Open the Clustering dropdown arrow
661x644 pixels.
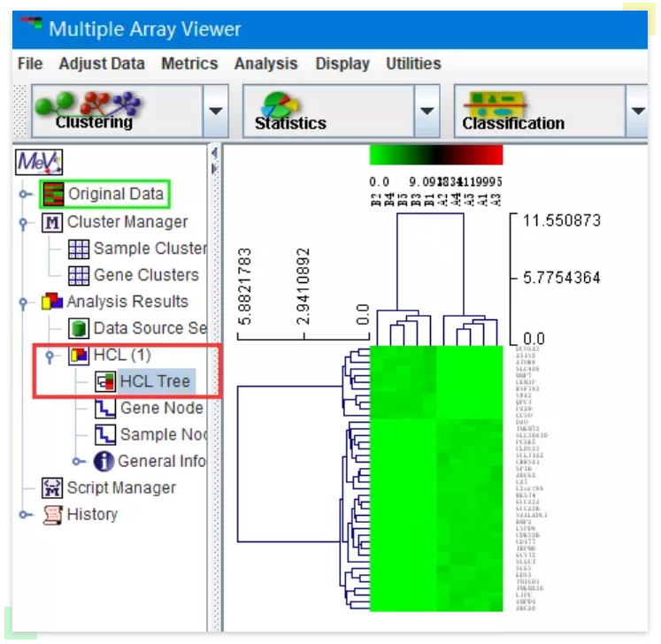coord(215,111)
